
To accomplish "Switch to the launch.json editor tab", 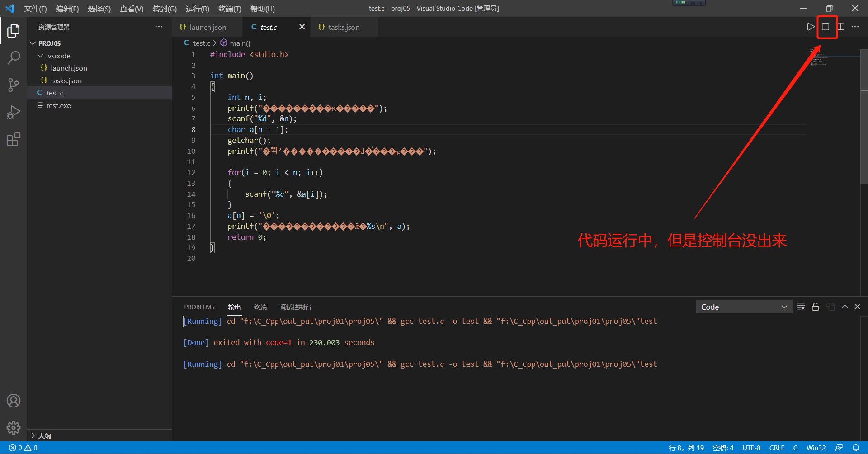I will (x=208, y=27).
